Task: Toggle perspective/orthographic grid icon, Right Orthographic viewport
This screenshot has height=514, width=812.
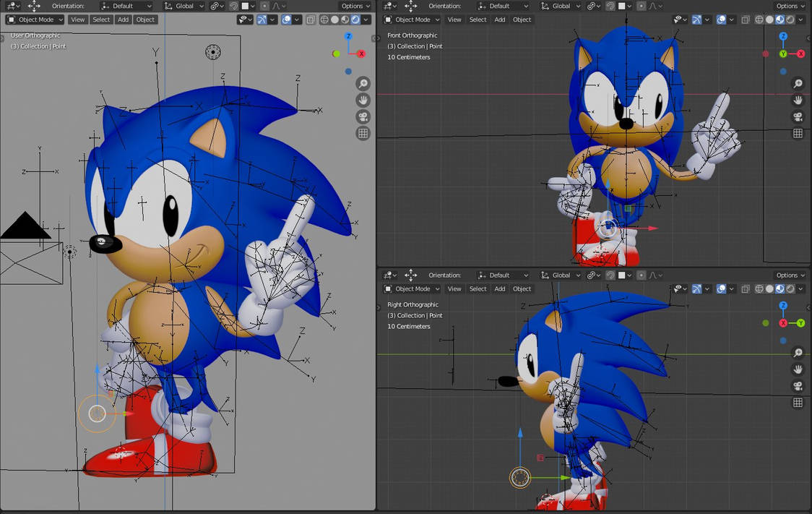Action: [x=798, y=402]
